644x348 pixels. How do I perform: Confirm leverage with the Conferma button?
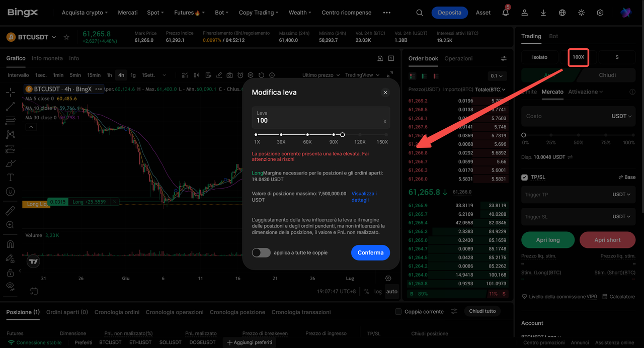tap(371, 252)
